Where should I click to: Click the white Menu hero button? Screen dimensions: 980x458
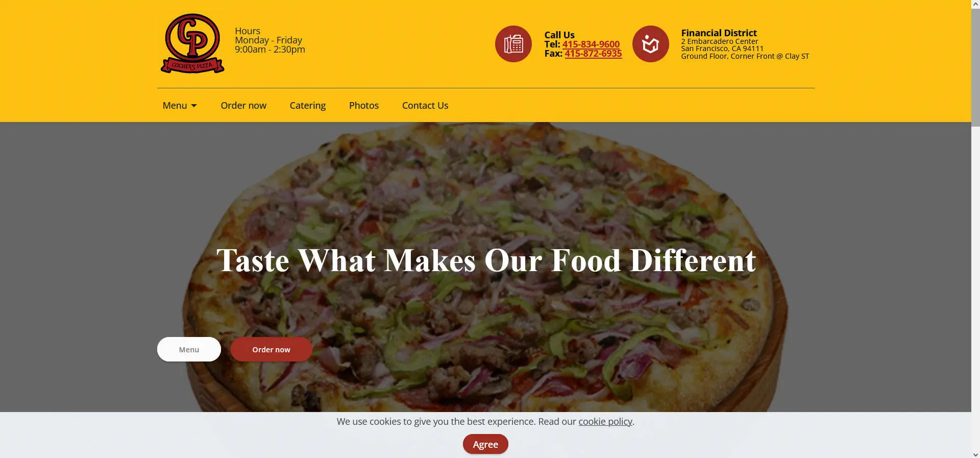(189, 349)
